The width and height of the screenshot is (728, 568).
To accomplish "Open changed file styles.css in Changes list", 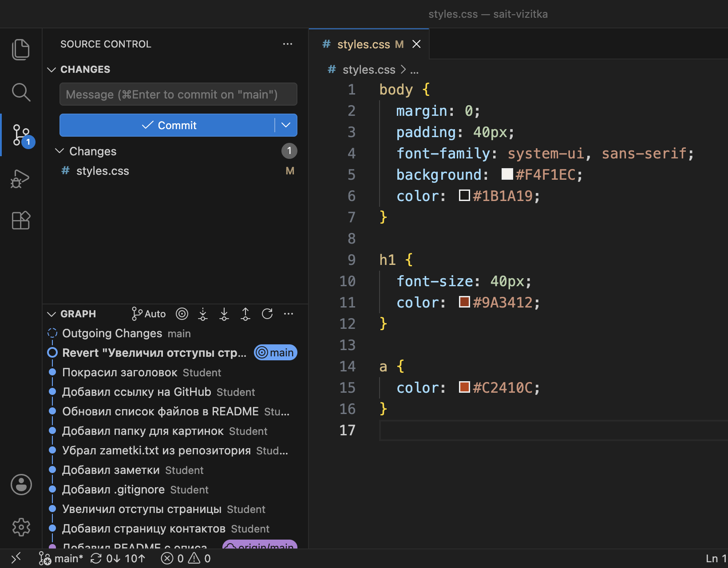I will [175, 171].
